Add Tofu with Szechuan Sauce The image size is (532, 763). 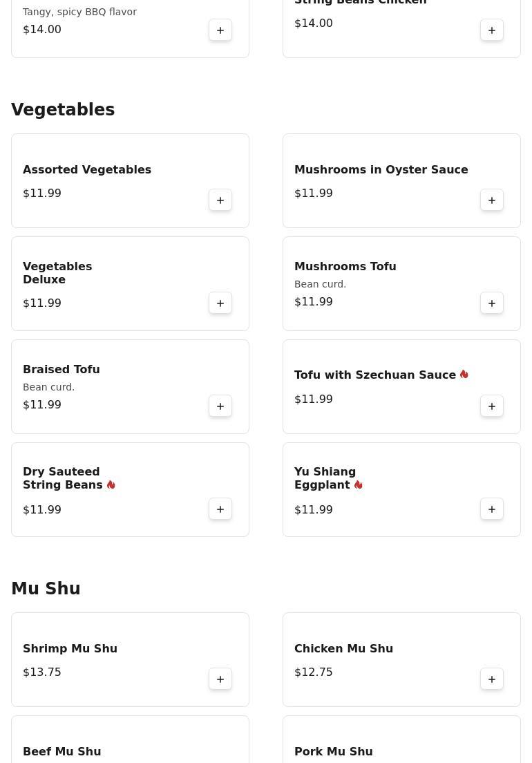[x=492, y=406]
